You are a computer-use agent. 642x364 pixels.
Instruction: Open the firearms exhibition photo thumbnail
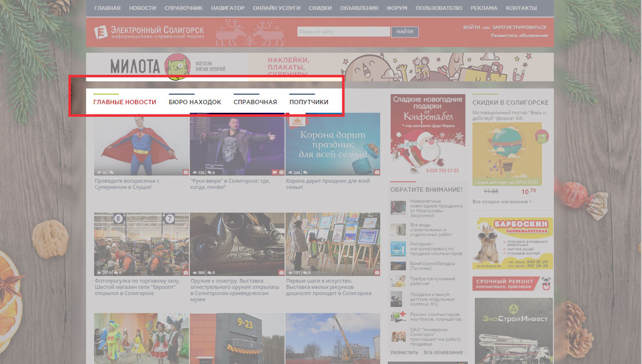point(237,244)
